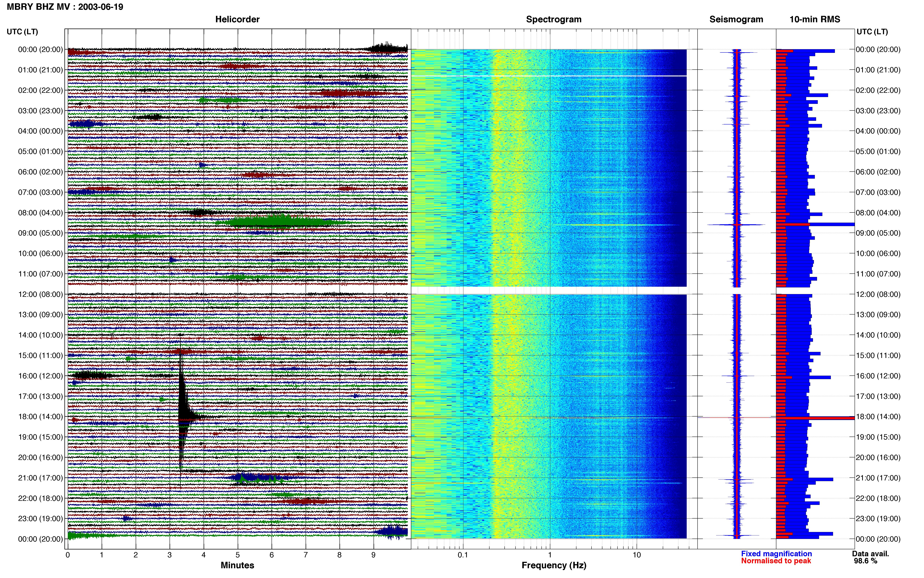Click the Spectrogram panel heading

point(554,20)
